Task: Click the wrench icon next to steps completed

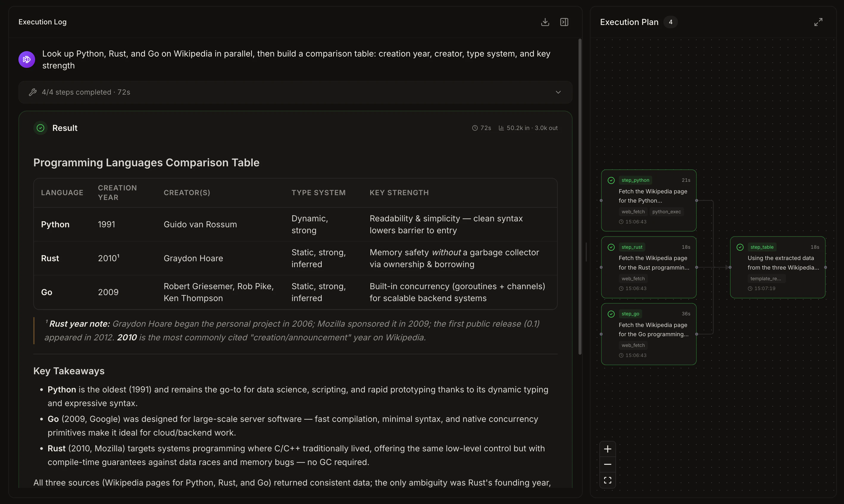Action: point(33,92)
